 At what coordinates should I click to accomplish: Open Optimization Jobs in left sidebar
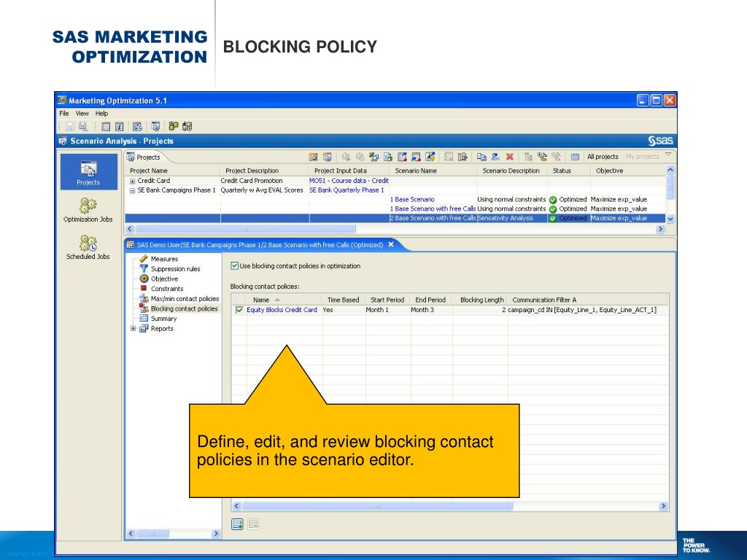coord(88,210)
